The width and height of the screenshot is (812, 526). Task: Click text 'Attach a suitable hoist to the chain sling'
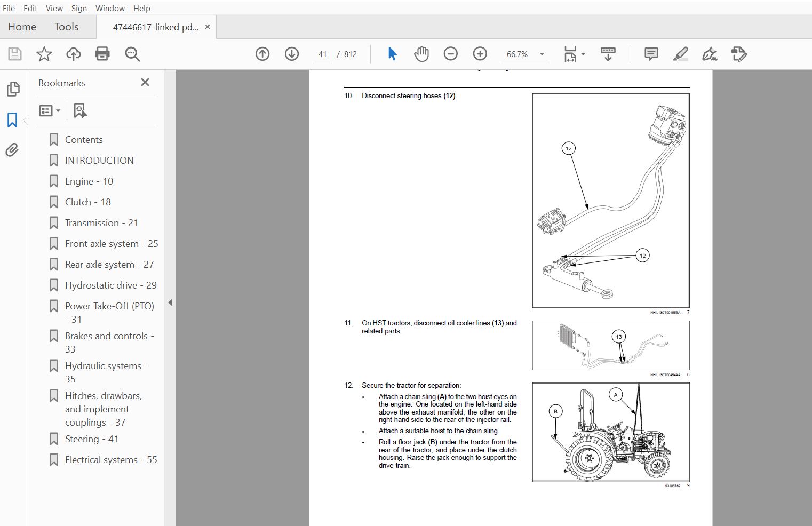439,431
